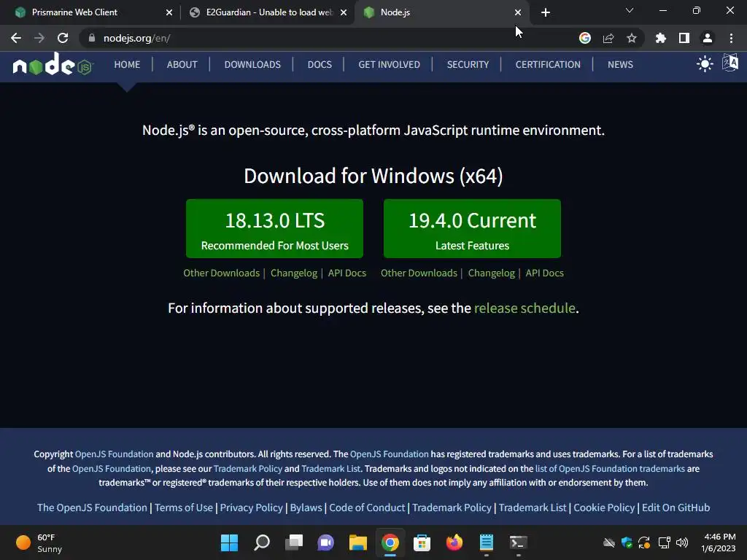
Task: Open the tab search chevron dropdown
Action: click(630, 10)
